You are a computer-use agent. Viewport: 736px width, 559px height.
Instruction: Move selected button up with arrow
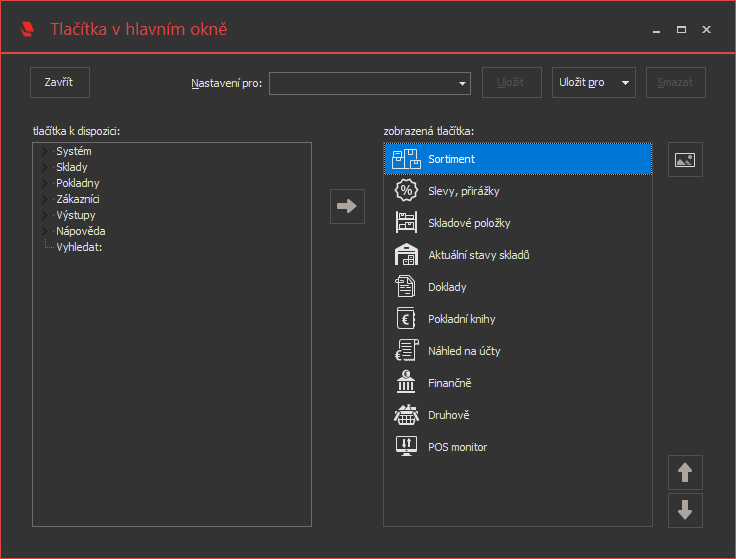[x=685, y=472]
